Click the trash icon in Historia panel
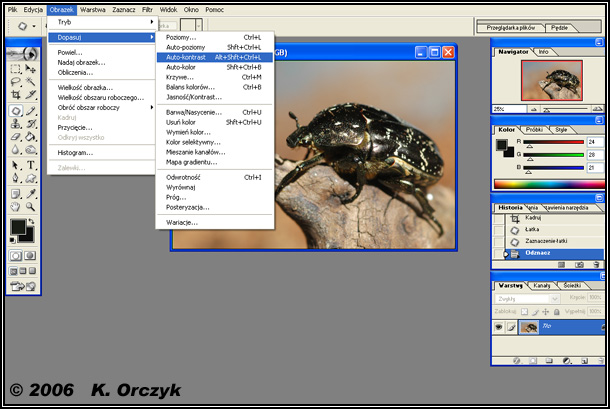Screen dimensions: 610x409 (x=598, y=265)
